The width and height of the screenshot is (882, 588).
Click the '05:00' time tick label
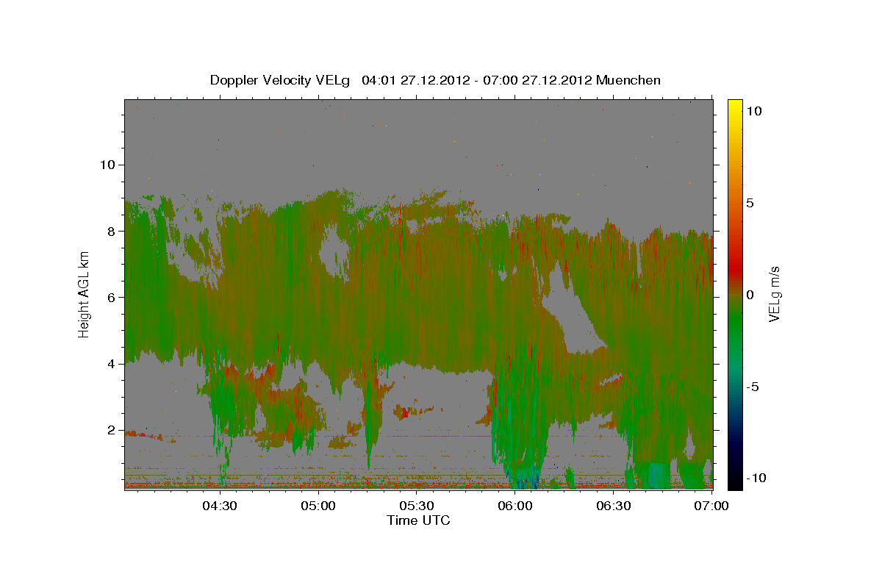(318, 506)
